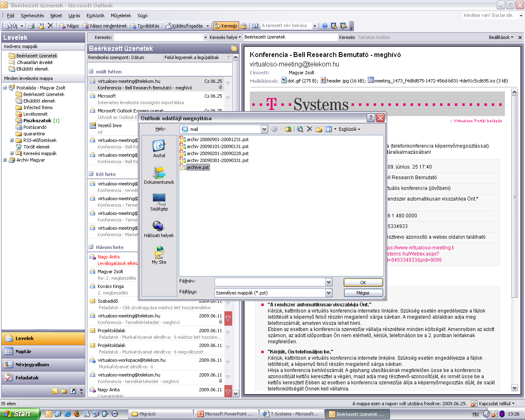The width and height of the screenshot is (525, 420).
Task: Open the Views icon in the dialog toolbar
Action: click(x=329, y=129)
